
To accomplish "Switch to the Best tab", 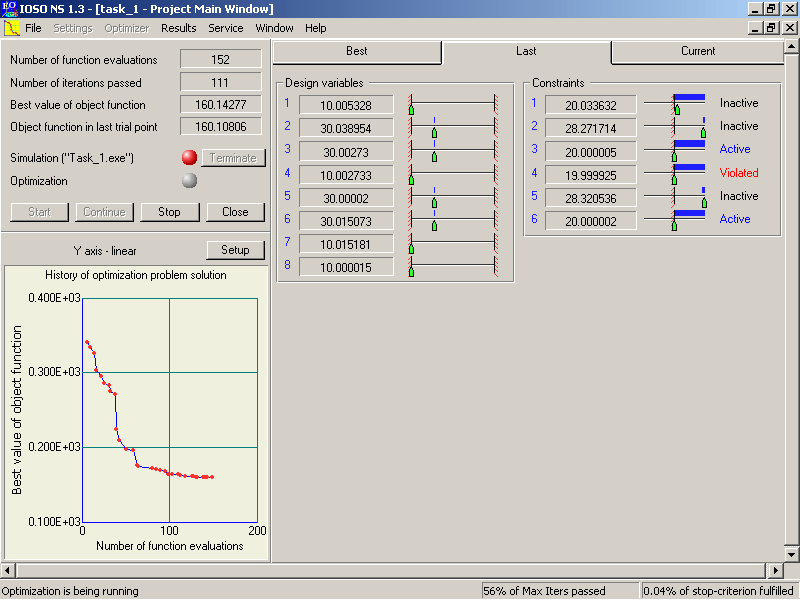I will [357, 52].
